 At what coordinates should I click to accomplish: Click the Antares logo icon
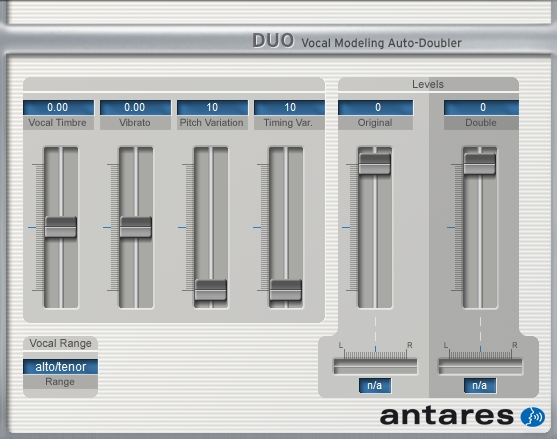click(x=532, y=417)
